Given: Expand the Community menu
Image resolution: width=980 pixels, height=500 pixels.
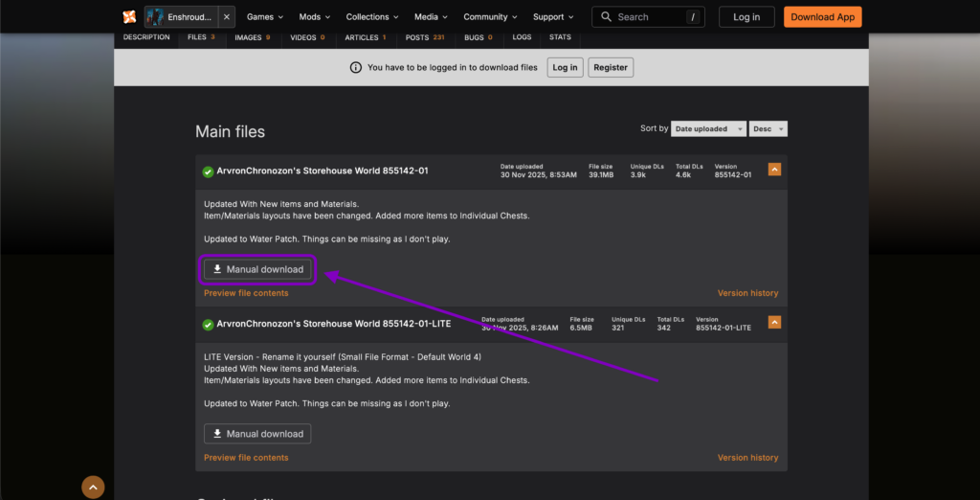Looking at the screenshot, I should coord(490,17).
